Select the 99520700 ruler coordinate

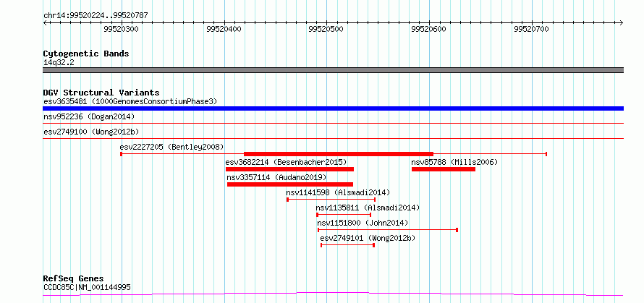[x=531, y=29]
